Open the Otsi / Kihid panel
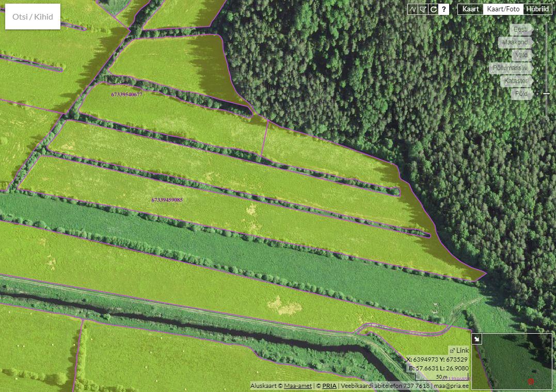556x392 pixels. pos(33,17)
